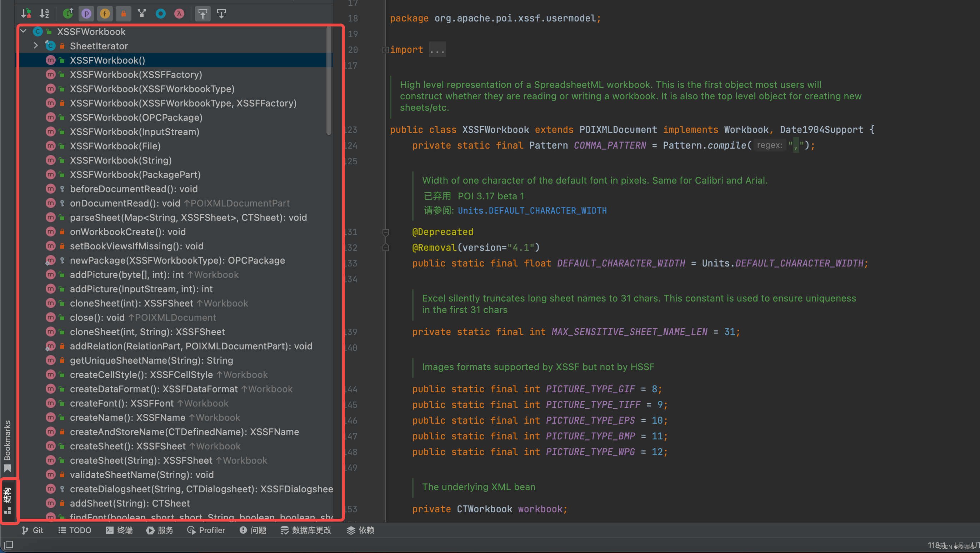Click Collapse All toolbar icon
This screenshot has width=980, height=553.
(x=221, y=14)
